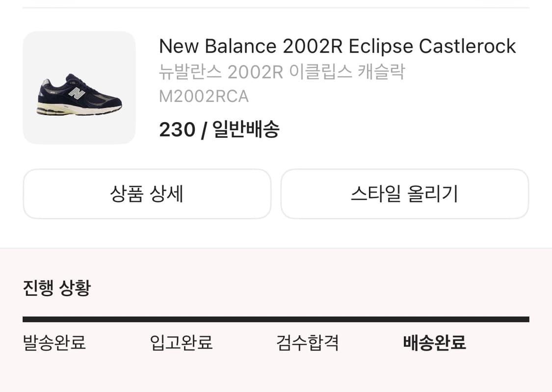This screenshot has width=552, height=392.
Task: Click the 일반배송 standard delivery text
Action: [245, 129]
